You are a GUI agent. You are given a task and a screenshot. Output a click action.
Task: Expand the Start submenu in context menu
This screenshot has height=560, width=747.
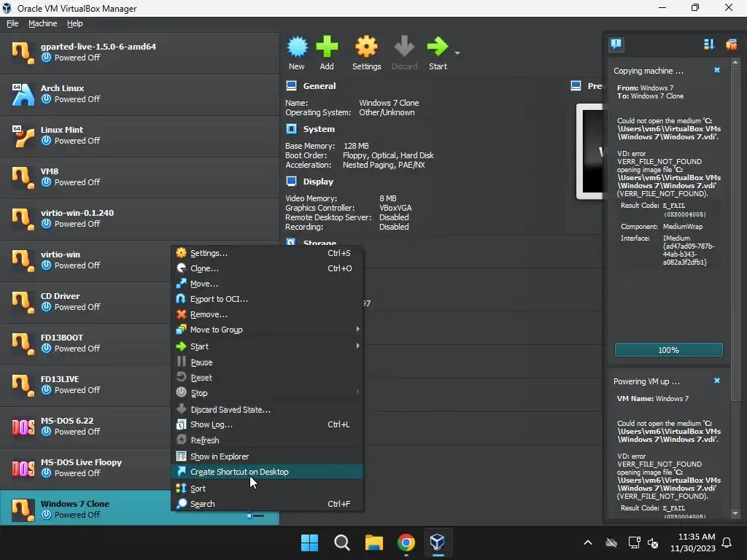pos(267,346)
